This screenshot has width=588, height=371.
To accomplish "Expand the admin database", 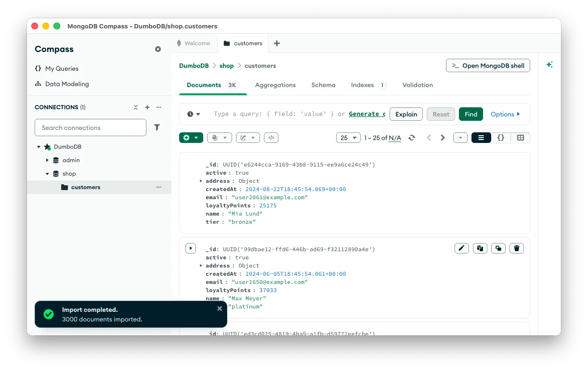I will pyautogui.click(x=47, y=160).
